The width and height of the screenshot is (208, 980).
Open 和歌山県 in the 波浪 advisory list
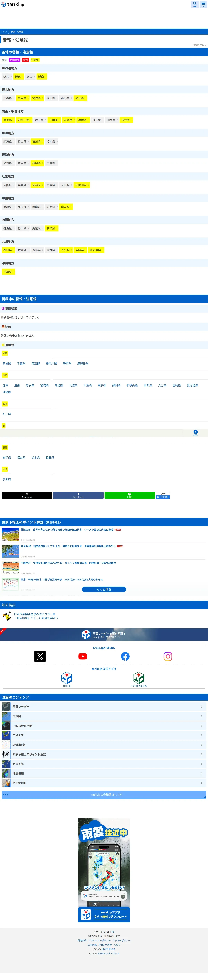132,385
